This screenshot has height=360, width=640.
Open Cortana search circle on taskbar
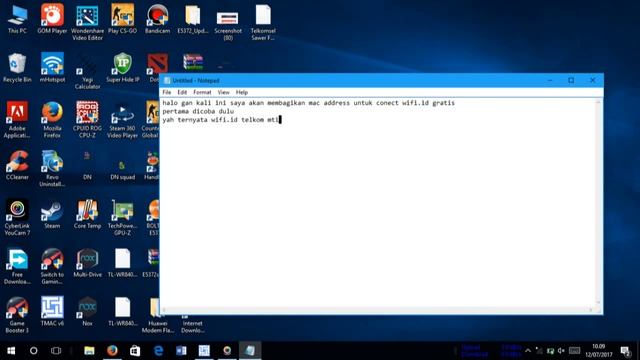click(x=33, y=351)
